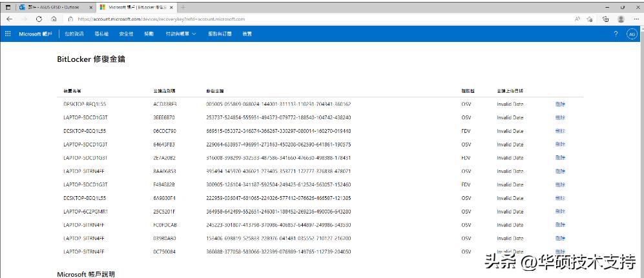Select key ID cell 3EEE6B70
Viewport: 644px width, 278px height.
pyautogui.click(x=164, y=117)
